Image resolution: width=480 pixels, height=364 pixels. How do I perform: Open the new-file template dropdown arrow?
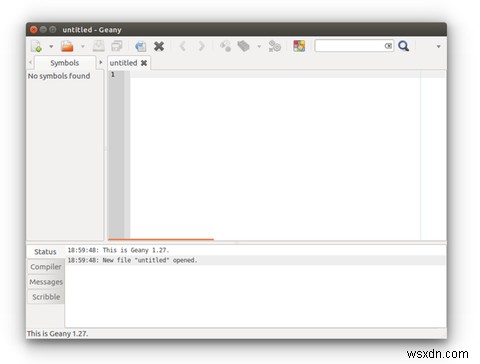click(51, 46)
